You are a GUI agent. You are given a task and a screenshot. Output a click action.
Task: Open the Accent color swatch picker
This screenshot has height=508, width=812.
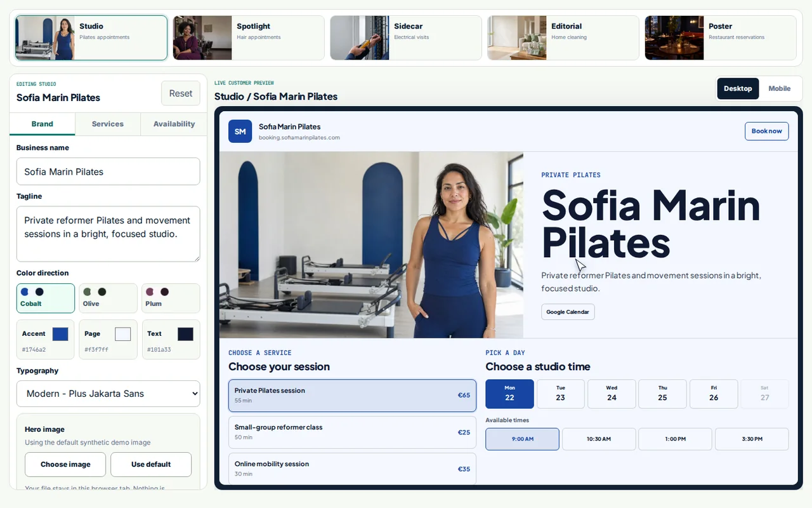pos(60,334)
